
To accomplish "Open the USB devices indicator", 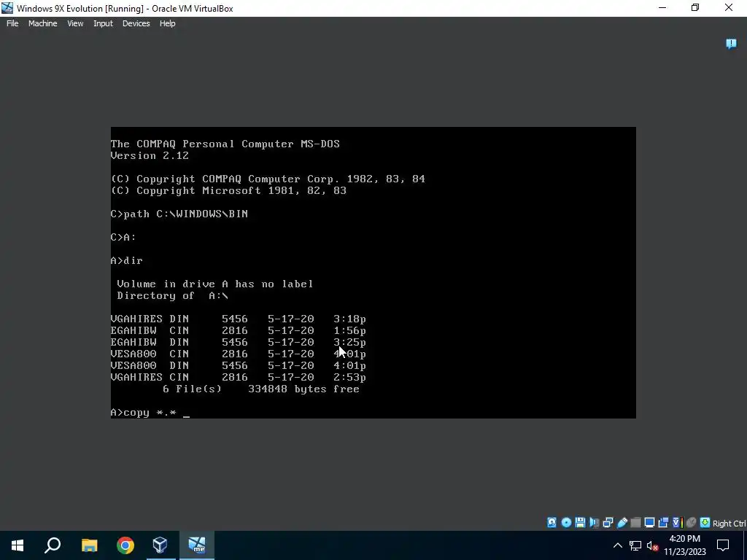I will 622,522.
